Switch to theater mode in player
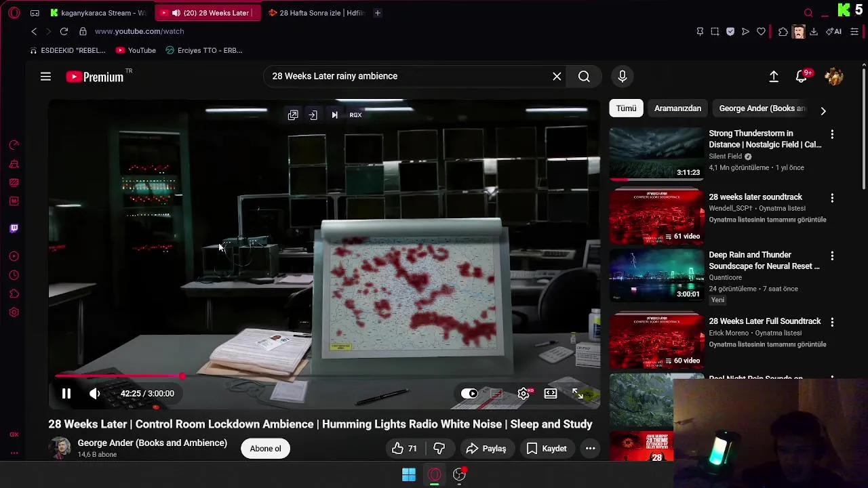Image resolution: width=868 pixels, height=488 pixels. [551, 393]
